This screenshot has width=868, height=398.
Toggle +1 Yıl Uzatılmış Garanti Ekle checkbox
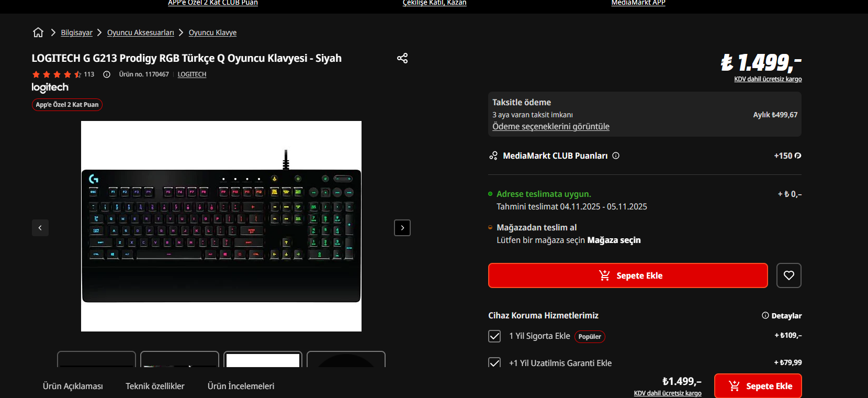pos(494,362)
